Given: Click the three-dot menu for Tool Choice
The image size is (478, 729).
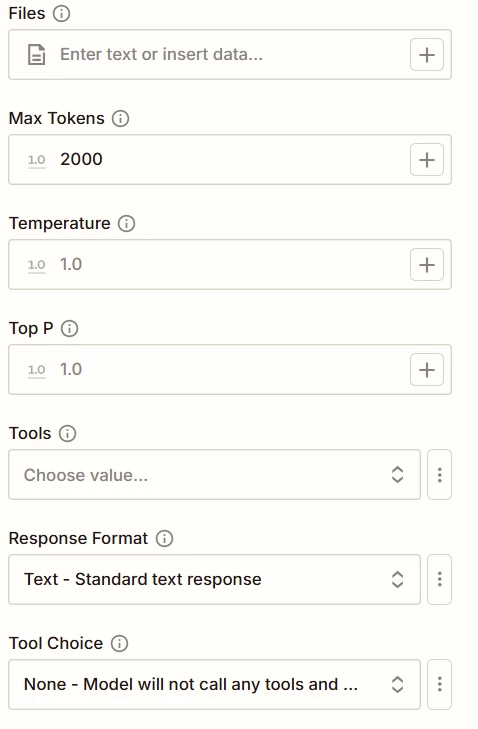Looking at the screenshot, I should 439,685.
